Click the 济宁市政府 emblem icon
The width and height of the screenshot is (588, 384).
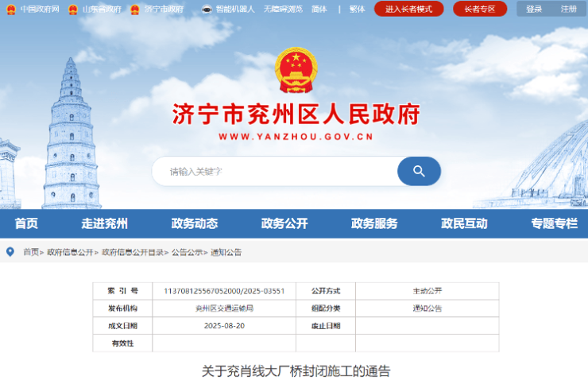tap(135, 10)
